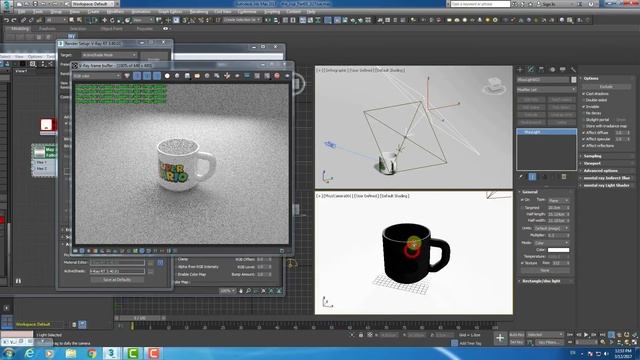
Task: Select the Freeform ribbon tab
Action: (47, 29)
